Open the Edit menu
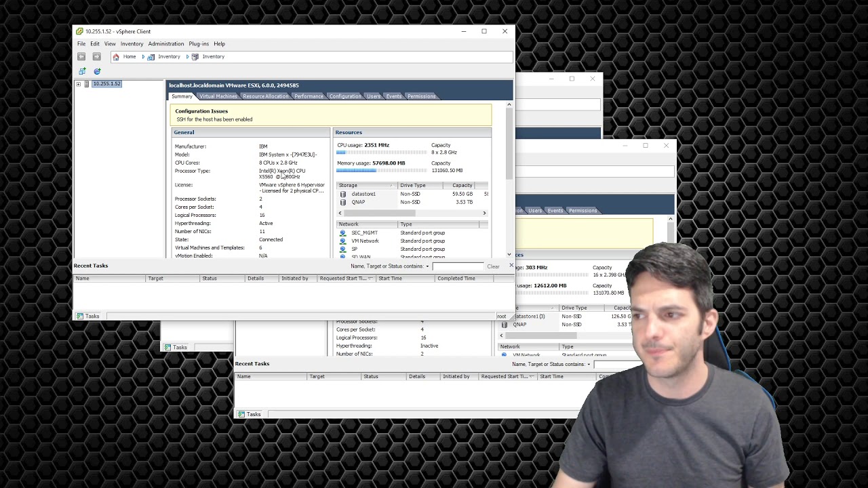The width and height of the screenshot is (868, 488). [95, 44]
